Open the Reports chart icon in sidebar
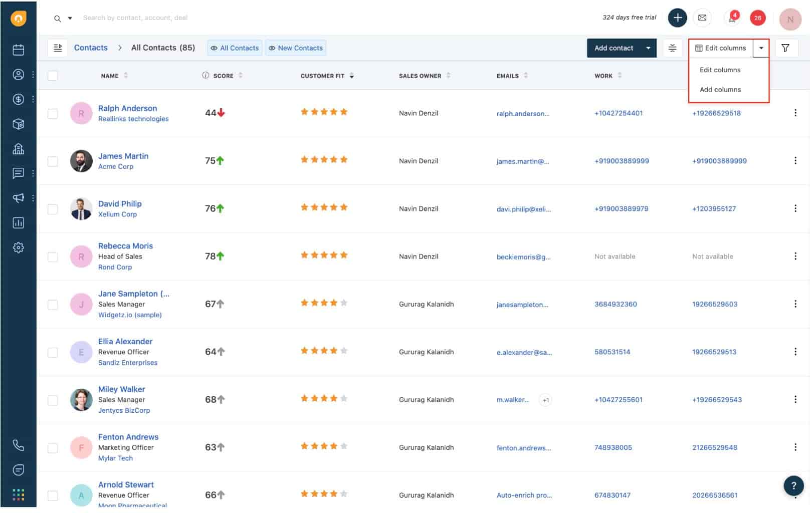This screenshot has height=513, width=812. coord(19,223)
